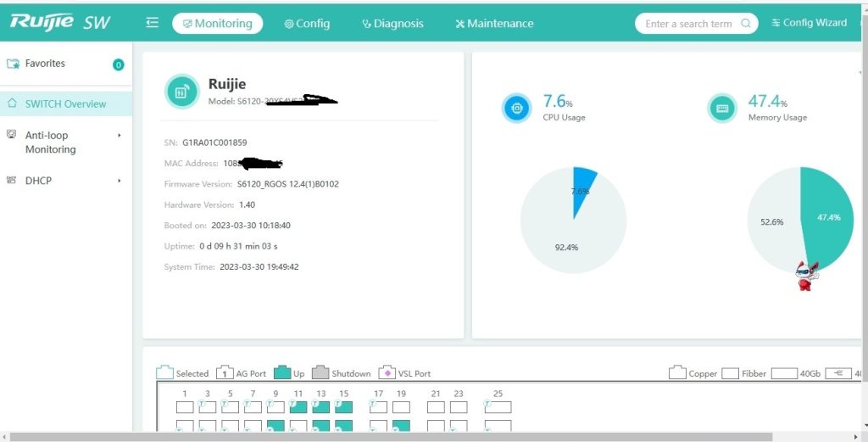Click the CPU Usage chip icon

click(516, 108)
